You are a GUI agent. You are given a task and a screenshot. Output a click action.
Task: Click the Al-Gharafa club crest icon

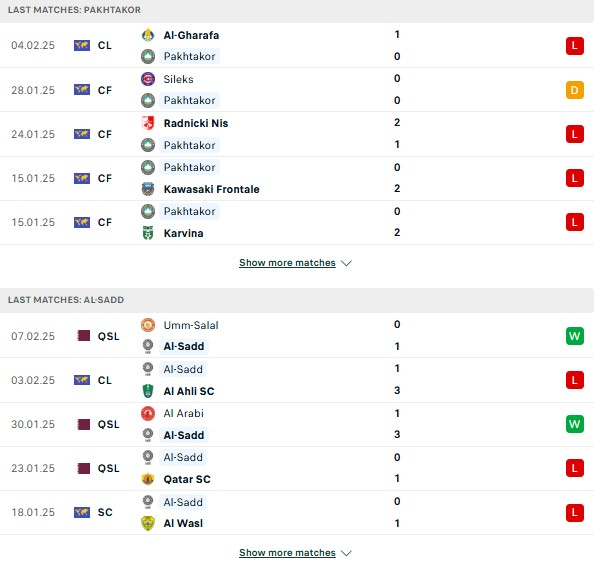click(148, 35)
